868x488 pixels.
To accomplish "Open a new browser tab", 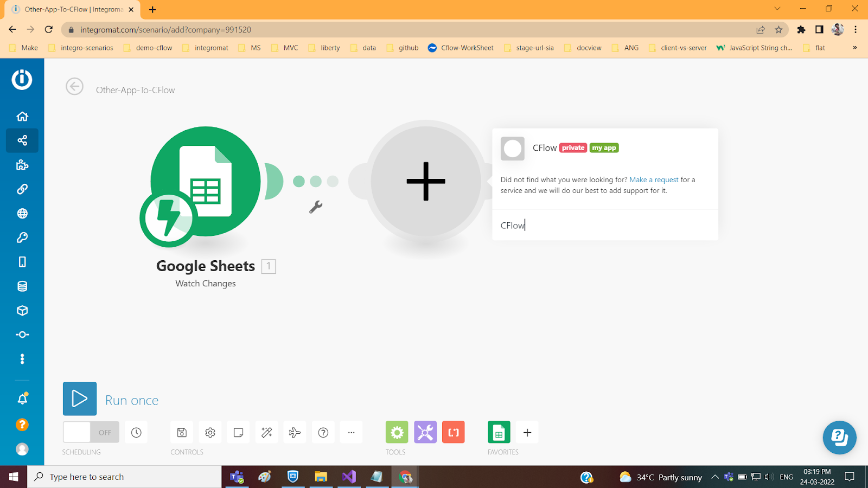I will pyautogui.click(x=152, y=9).
